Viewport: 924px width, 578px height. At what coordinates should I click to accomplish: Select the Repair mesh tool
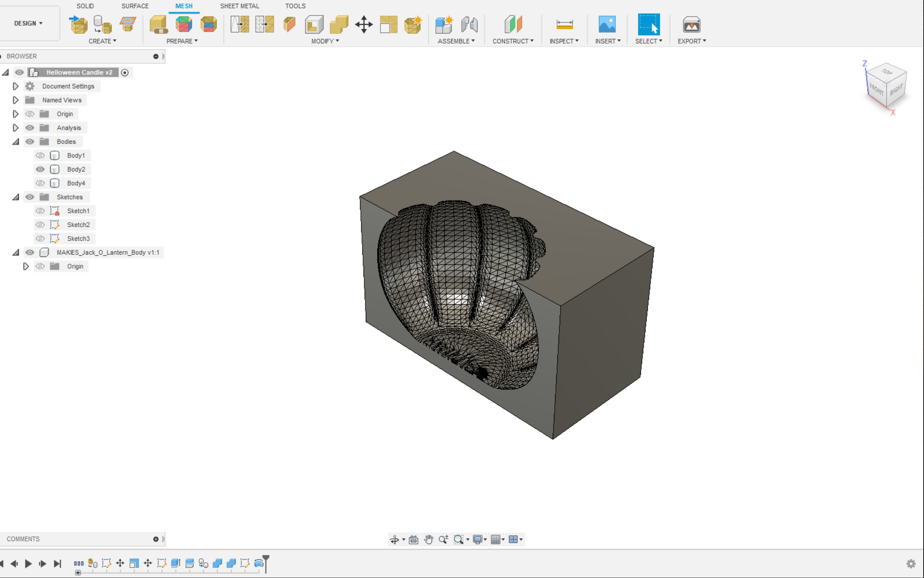158,25
